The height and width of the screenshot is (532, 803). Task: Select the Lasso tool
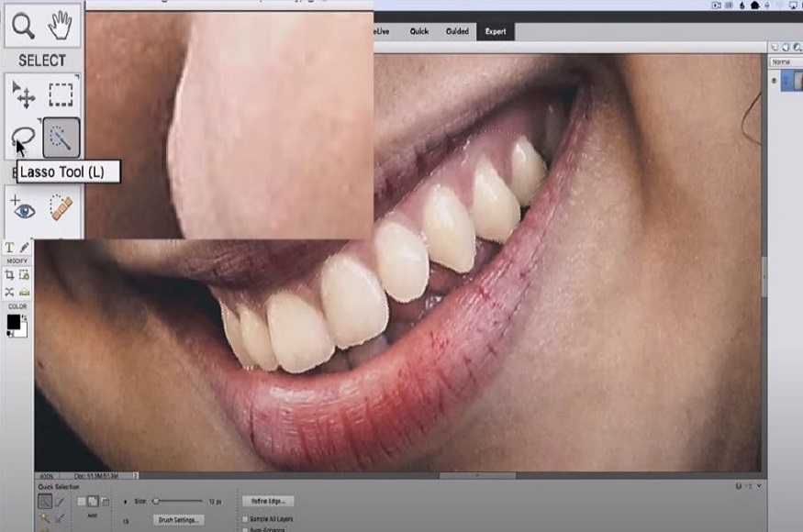click(23, 138)
